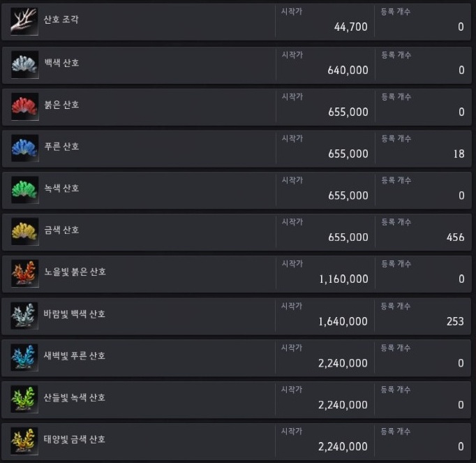The width and height of the screenshot is (476, 463).
Task: Open the 푸른 산호 item name
Action: pyautogui.click(x=62, y=147)
